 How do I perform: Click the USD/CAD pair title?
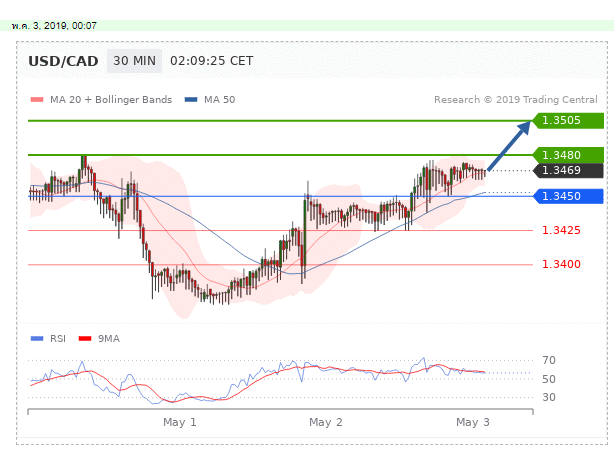coord(63,61)
